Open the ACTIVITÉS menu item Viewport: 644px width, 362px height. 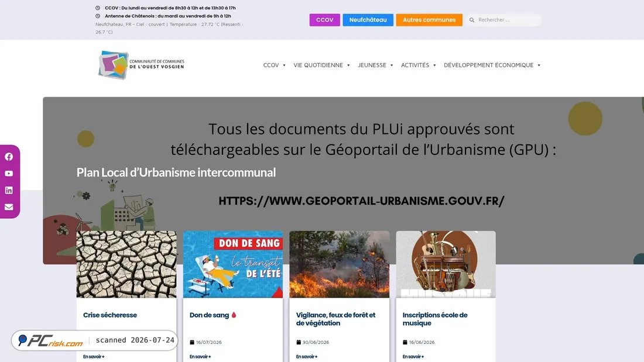(415, 65)
